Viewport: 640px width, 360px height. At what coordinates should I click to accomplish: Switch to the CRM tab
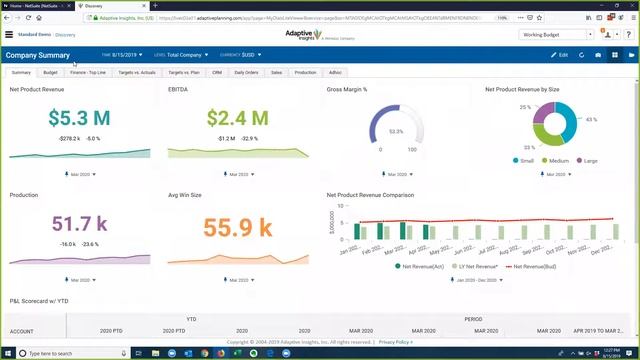point(217,72)
